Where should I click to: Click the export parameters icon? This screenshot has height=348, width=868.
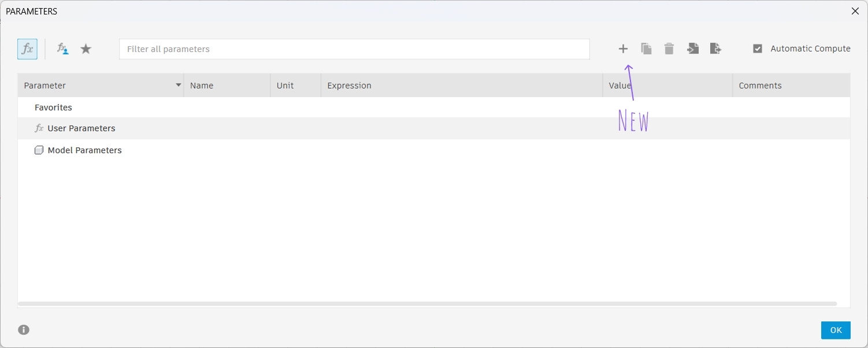[715, 49]
